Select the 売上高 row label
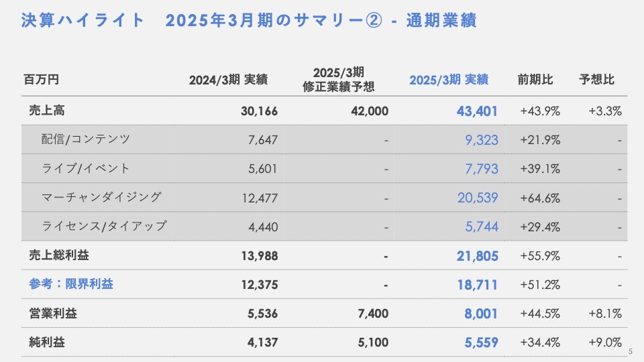This screenshot has height=362, width=644. pos(47,110)
